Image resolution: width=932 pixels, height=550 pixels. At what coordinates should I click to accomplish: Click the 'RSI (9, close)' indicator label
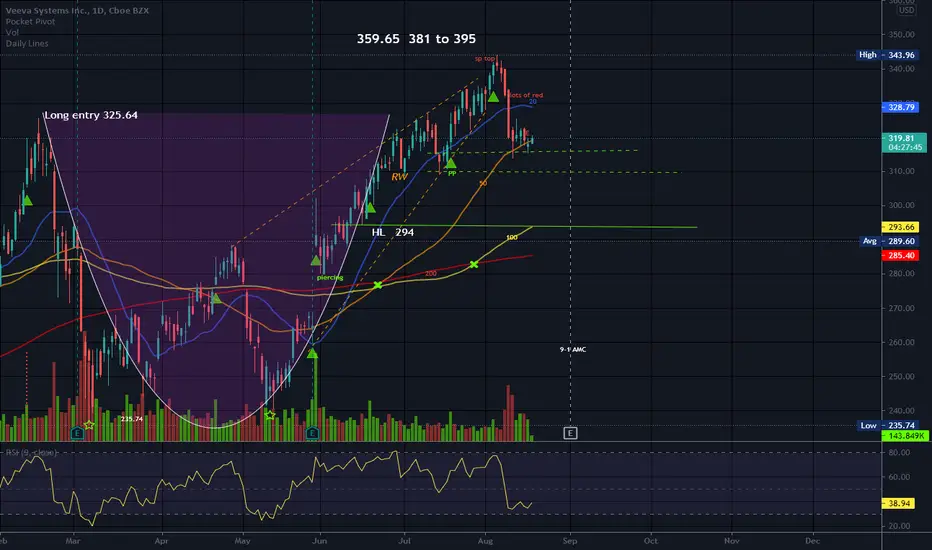click(x=31, y=452)
